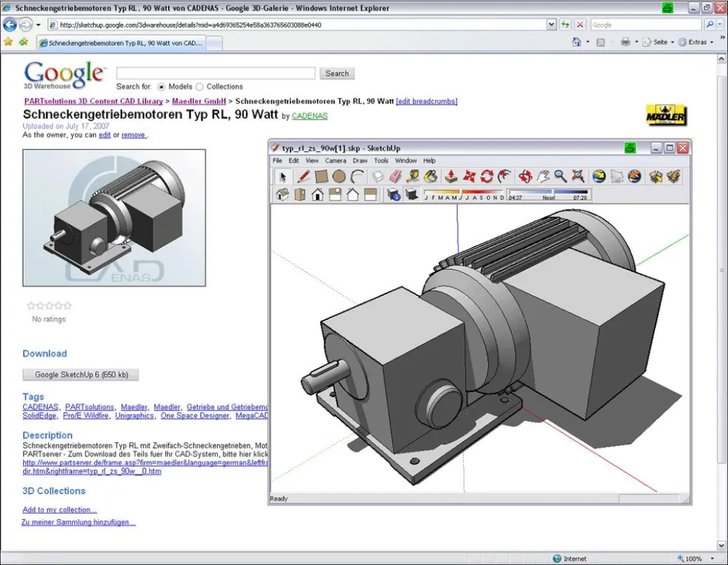Viewport: 728px width, 565px height.
Task: Open the Home button dropdown arrow
Action: point(588,42)
